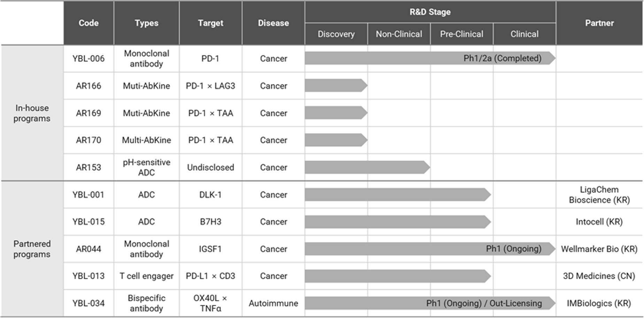Click the YBL-006 code cell
The width and height of the screenshot is (644, 319).
click(x=89, y=59)
